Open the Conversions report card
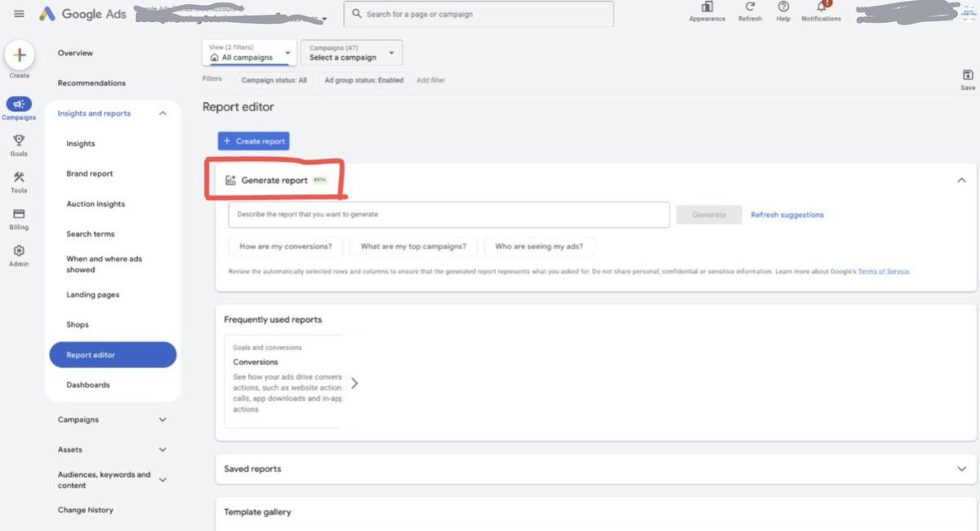Screen dimensions: 980x531 (283, 381)
